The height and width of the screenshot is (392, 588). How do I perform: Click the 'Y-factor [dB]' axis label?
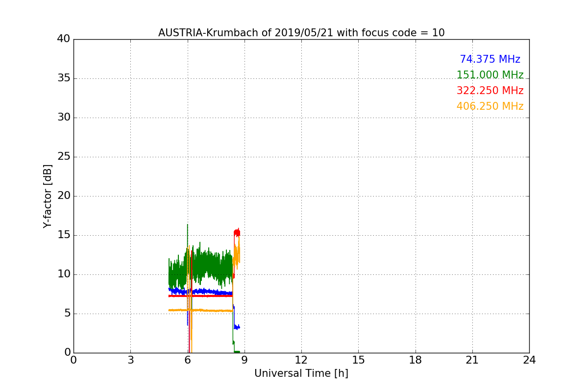coord(48,196)
